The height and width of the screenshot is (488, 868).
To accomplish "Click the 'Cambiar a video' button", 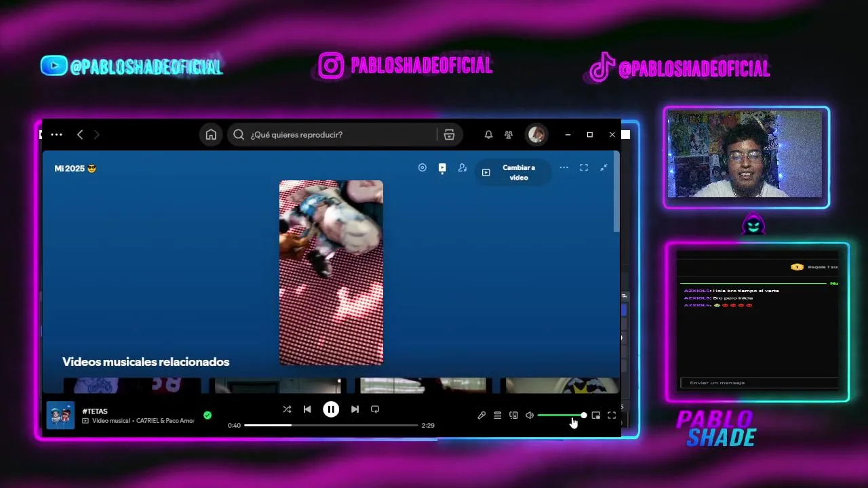I will click(x=513, y=172).
